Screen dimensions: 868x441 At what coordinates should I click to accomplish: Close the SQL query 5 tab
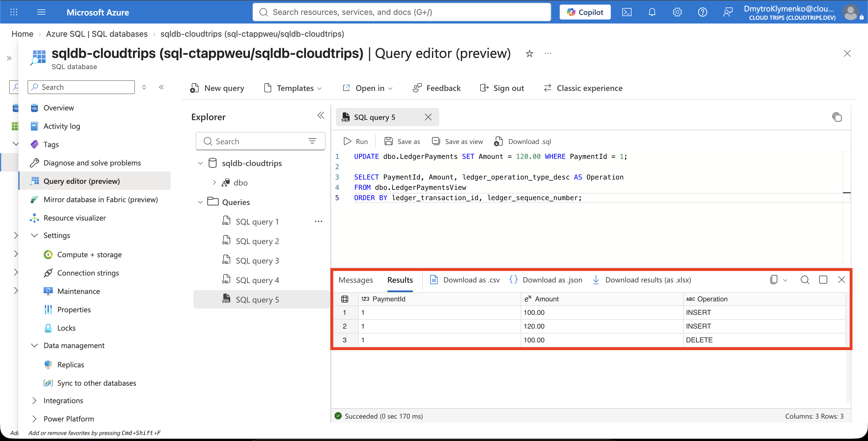pyautogui.click(x=428, y=117)
